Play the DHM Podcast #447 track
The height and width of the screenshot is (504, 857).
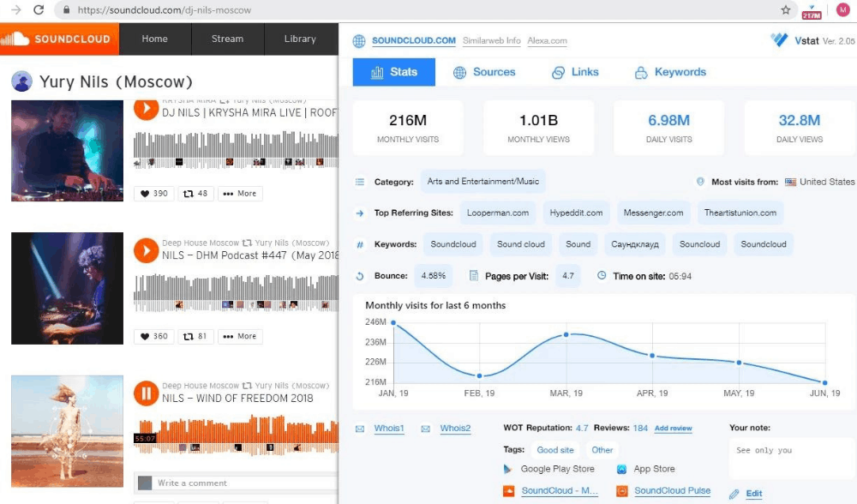tap(146, 250)
